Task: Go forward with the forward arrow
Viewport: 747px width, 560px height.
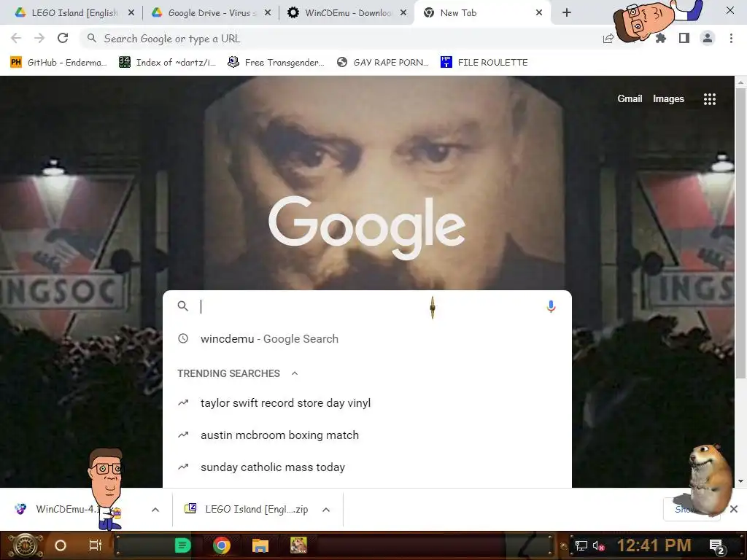Action: point(39,38)
